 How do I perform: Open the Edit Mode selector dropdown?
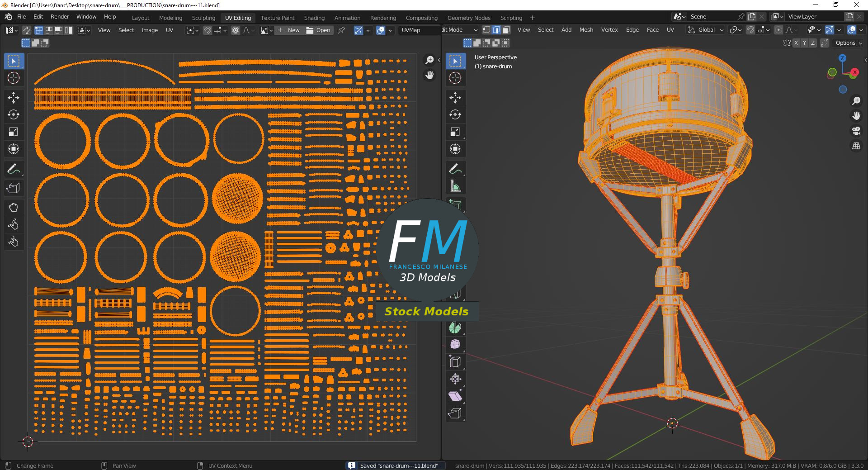(x=460, y=30)
